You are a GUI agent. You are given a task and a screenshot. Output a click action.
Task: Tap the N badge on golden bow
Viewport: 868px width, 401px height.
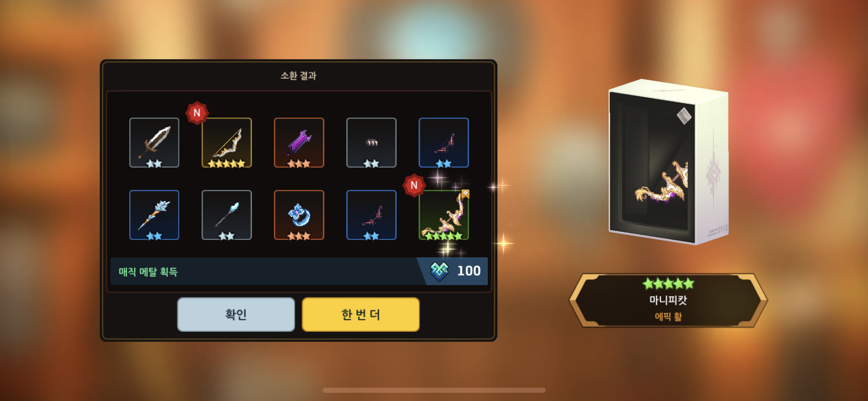tap(197, 113)
